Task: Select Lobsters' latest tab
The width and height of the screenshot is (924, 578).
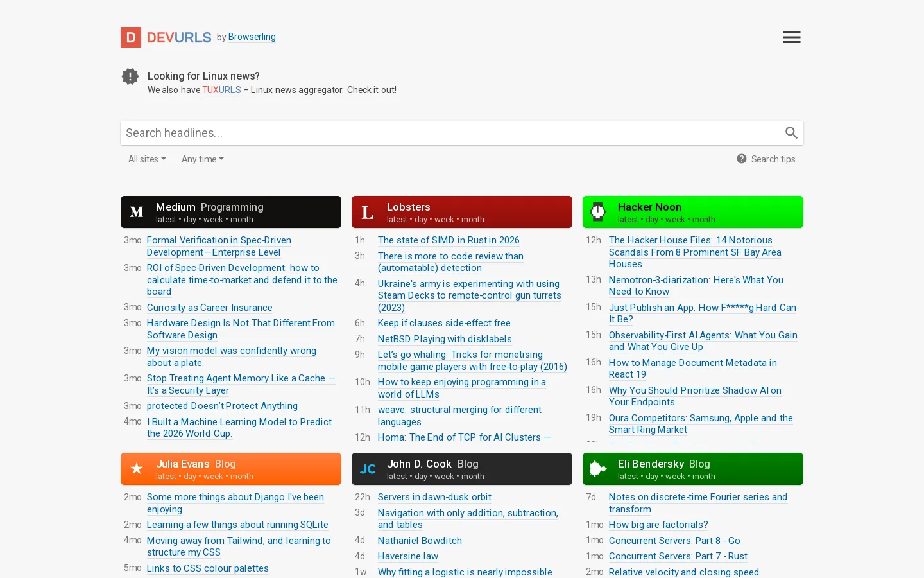Action: [397, 220]
